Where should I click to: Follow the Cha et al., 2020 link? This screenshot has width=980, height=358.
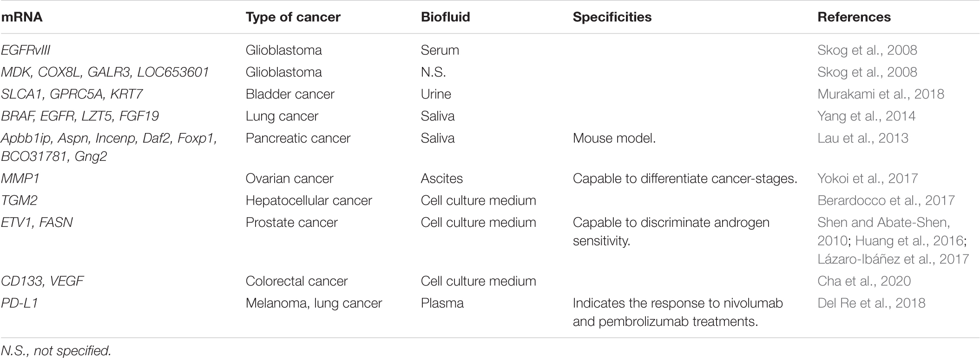point(864,281)
